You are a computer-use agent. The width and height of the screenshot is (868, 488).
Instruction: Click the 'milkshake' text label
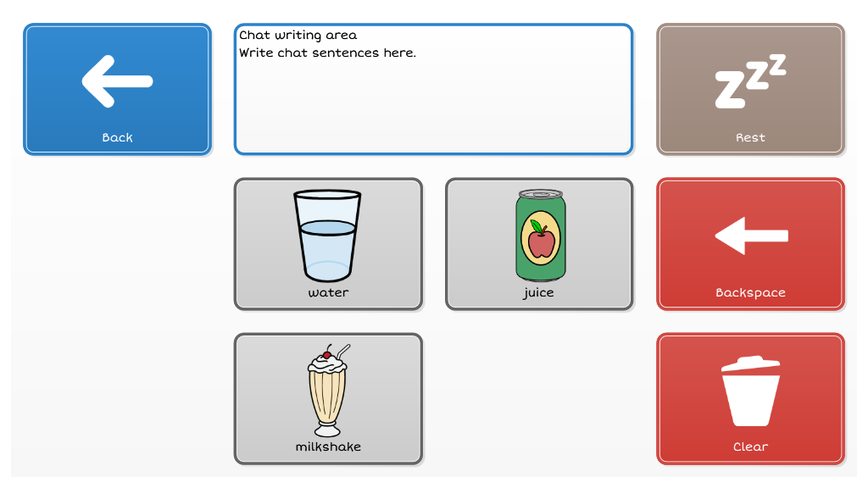[x=328, y=446]
